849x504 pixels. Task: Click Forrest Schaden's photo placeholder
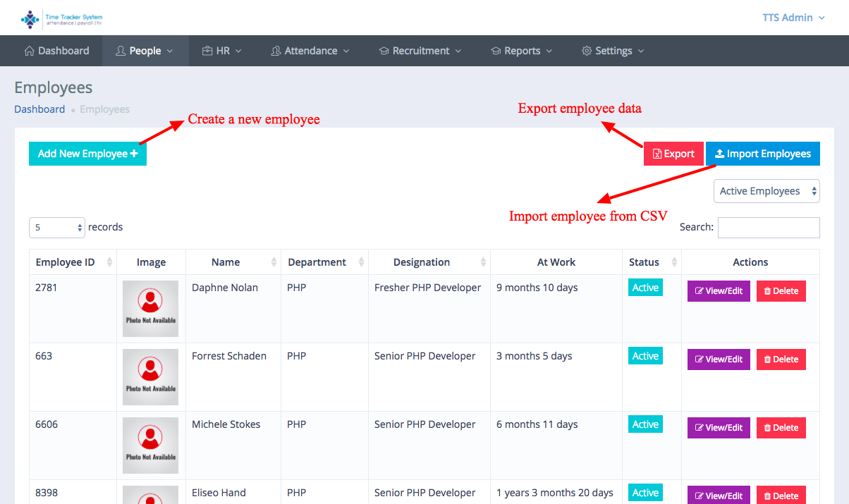(150, 376)
